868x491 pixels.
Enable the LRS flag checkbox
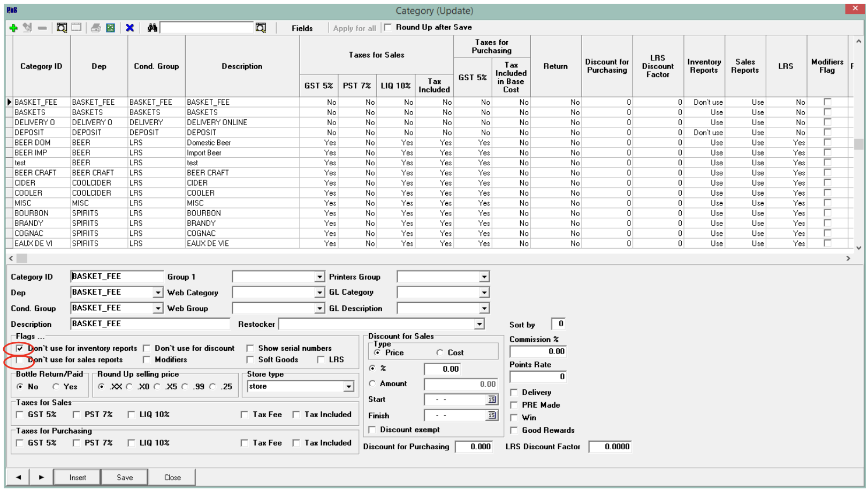tap(321, 360)
